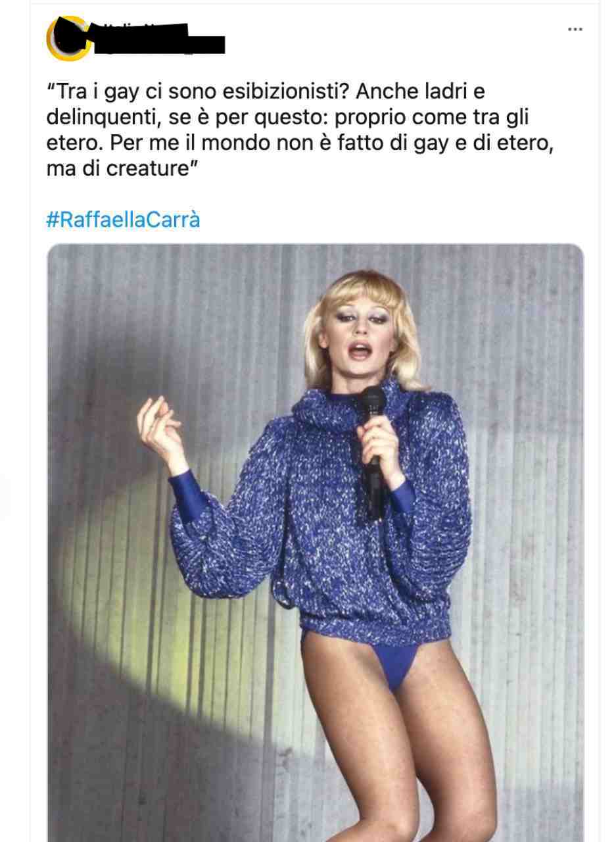The width and height of the screenshot is (616, 842).
Task: Click the words "Anche ladri e" in the first line
Action: pos(421,93)
